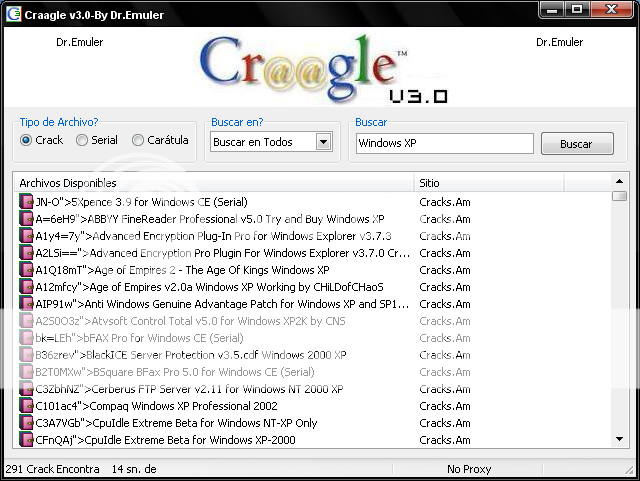Click the right Dr.Emuler label
This screenshot has height=481, width=640.
tap(560, 42)
